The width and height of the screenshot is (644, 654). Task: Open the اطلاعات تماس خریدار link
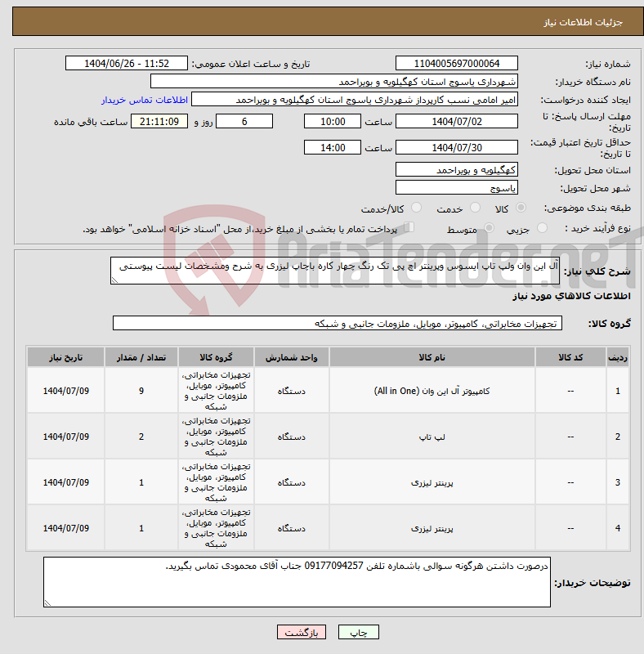(x=145, y=100)
